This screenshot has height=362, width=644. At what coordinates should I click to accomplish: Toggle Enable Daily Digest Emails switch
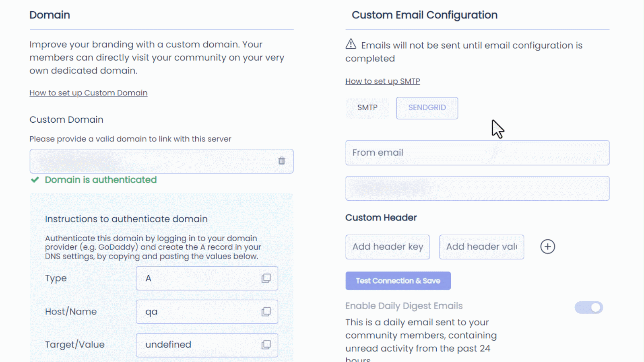(588, 307)
